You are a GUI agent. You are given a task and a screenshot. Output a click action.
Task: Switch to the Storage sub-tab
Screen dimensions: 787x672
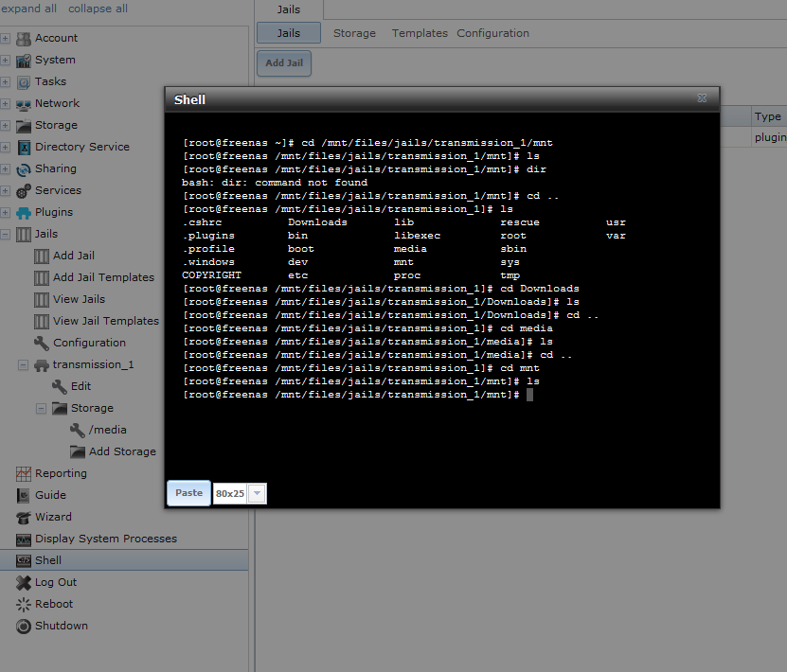(354, 33)
